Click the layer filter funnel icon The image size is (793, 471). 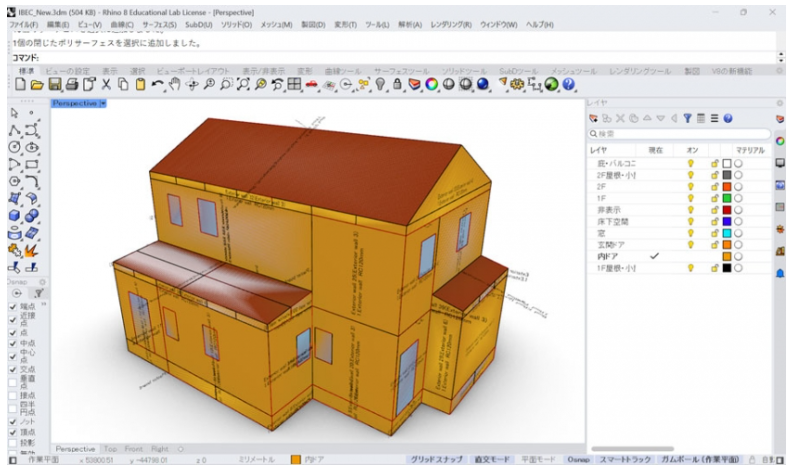coord(688,118)
